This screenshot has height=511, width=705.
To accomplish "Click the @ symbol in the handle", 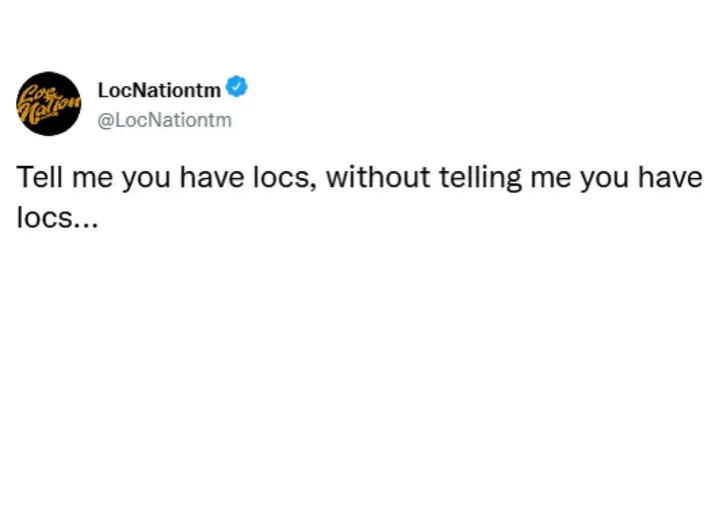I will pos(106,120).
